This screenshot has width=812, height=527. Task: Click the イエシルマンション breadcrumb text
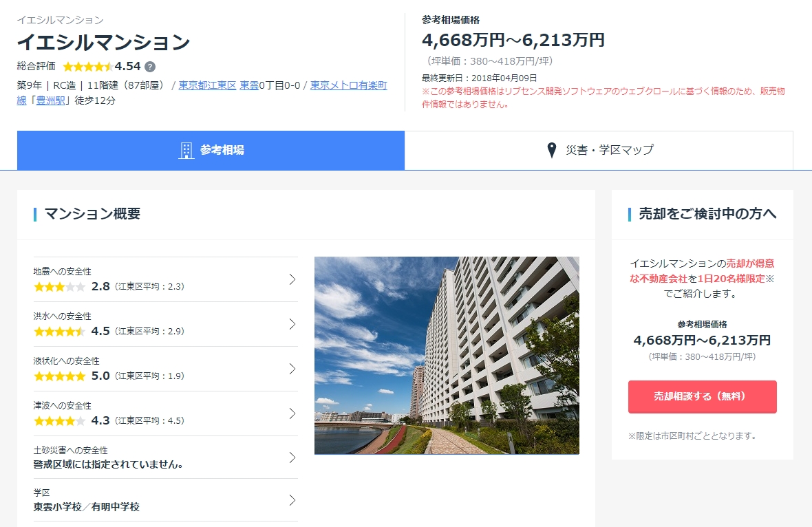coord(60,20)
